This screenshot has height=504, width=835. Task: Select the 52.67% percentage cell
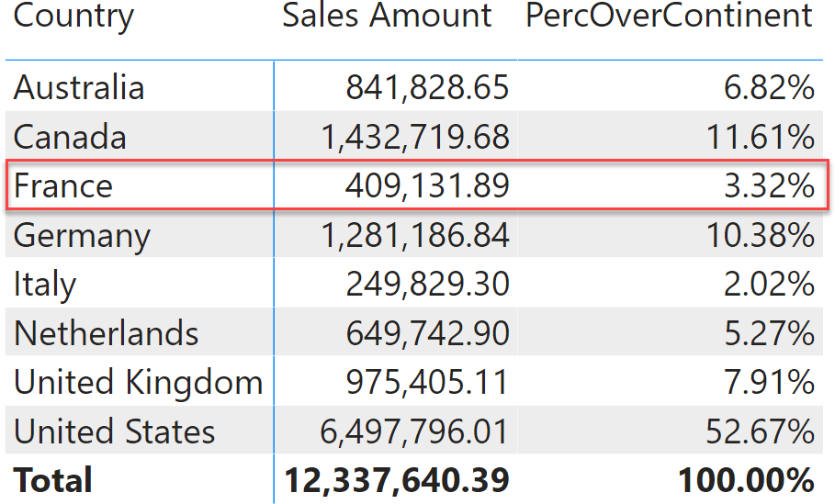click(761, 431)
